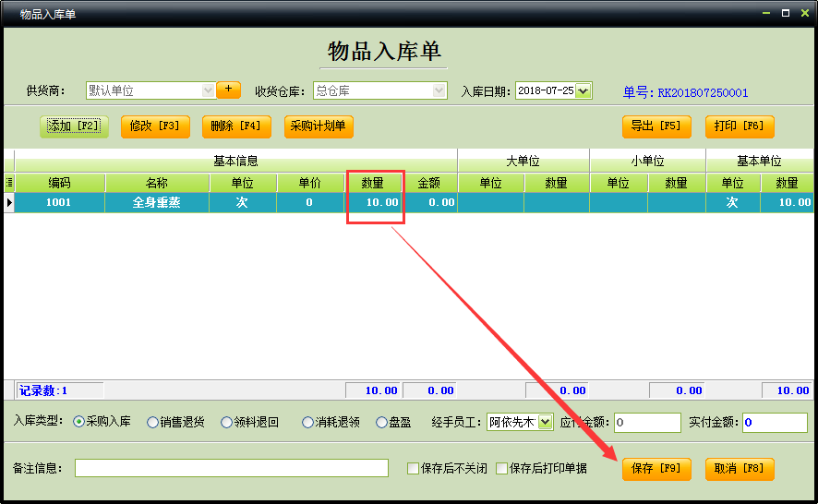Print with the 打印 [F6] button

click(740, 126)
